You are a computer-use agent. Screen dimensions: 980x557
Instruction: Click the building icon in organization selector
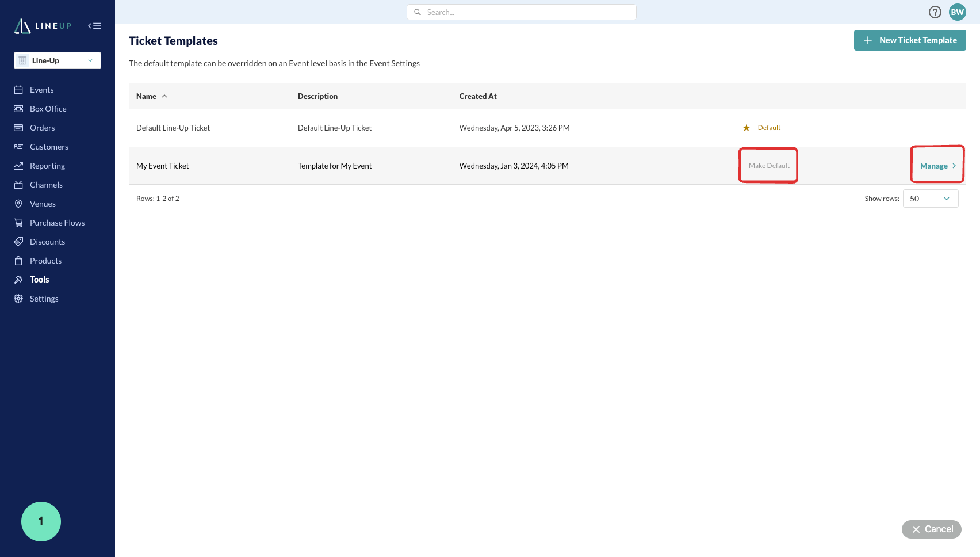(x=22, y=60)
